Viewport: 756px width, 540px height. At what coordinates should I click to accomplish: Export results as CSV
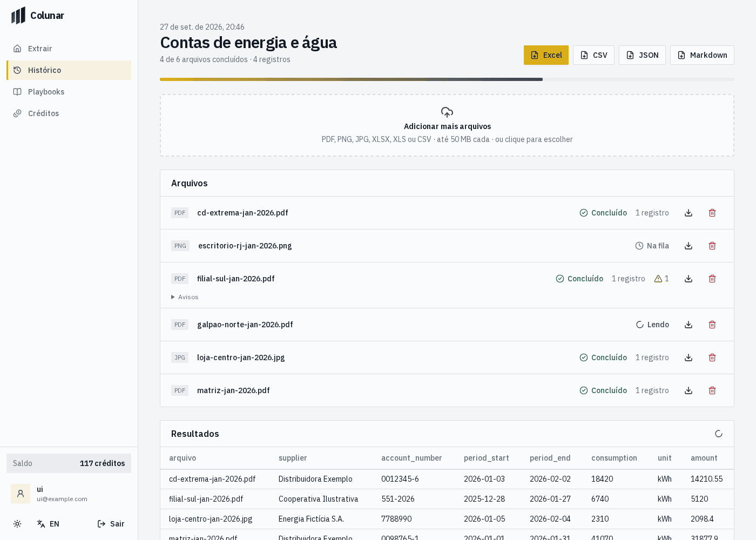click(x=593, y=55)
